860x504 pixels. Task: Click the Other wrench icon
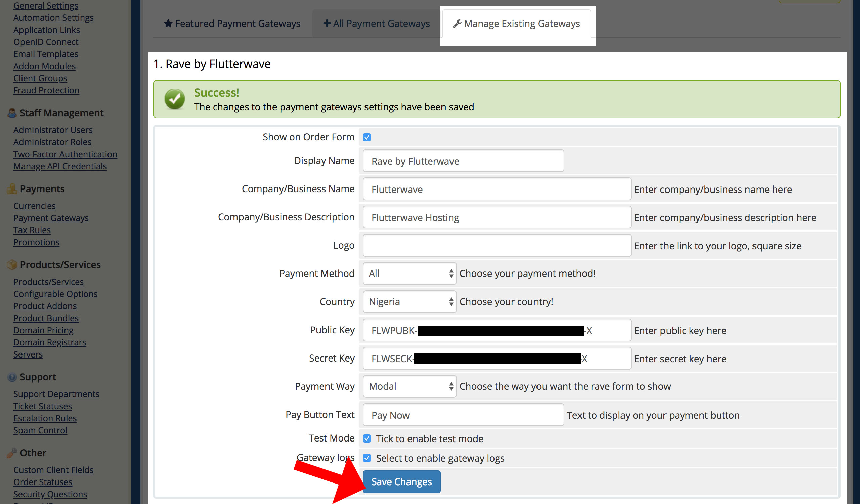[12, 453]
